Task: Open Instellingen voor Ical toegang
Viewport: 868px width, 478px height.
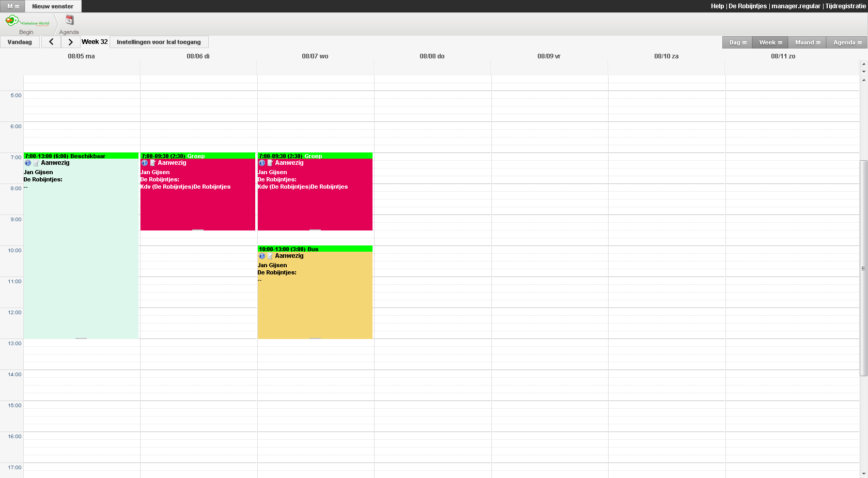Action: 159,42
